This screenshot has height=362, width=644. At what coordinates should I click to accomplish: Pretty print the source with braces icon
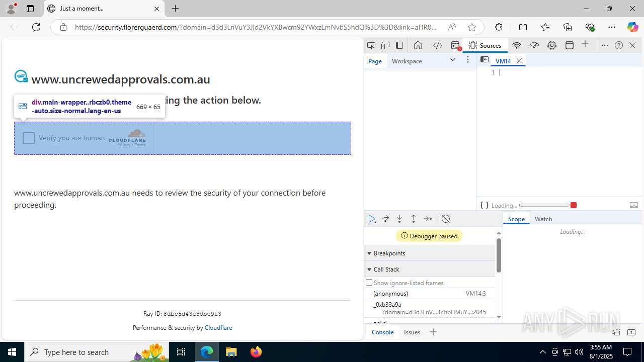[485, 205]
